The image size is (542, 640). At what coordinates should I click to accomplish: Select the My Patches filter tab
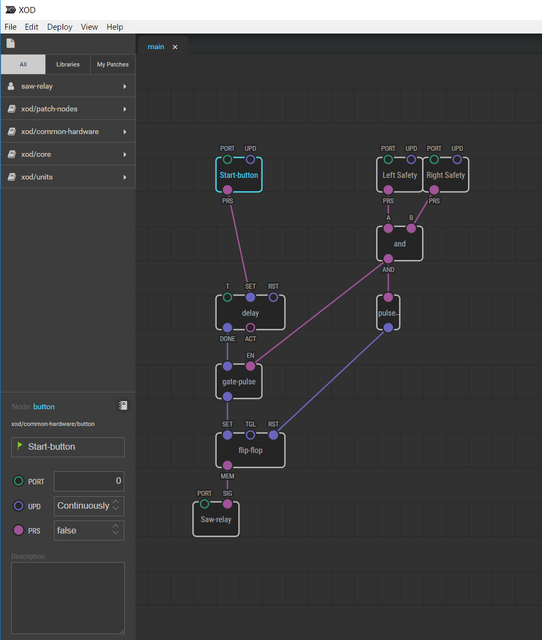point(113,64)
